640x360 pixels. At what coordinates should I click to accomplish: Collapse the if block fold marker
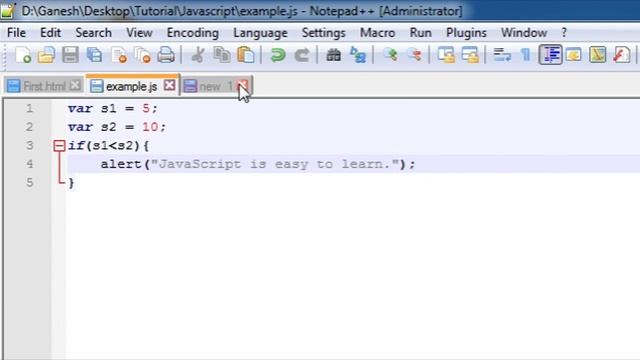pyautogui.click(x=59, y=146)
